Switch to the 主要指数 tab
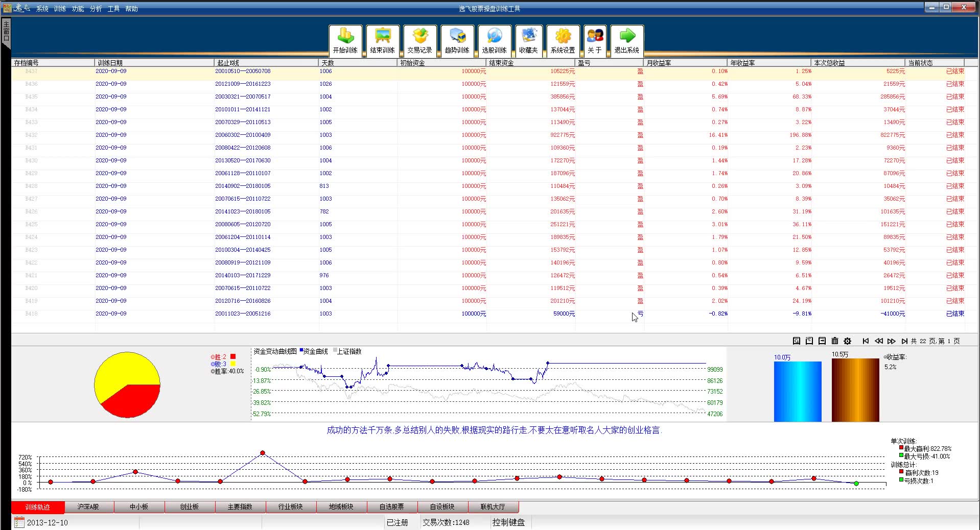Image resolution: width=980 pixels, height=530 pixels. tap(240, 507)
